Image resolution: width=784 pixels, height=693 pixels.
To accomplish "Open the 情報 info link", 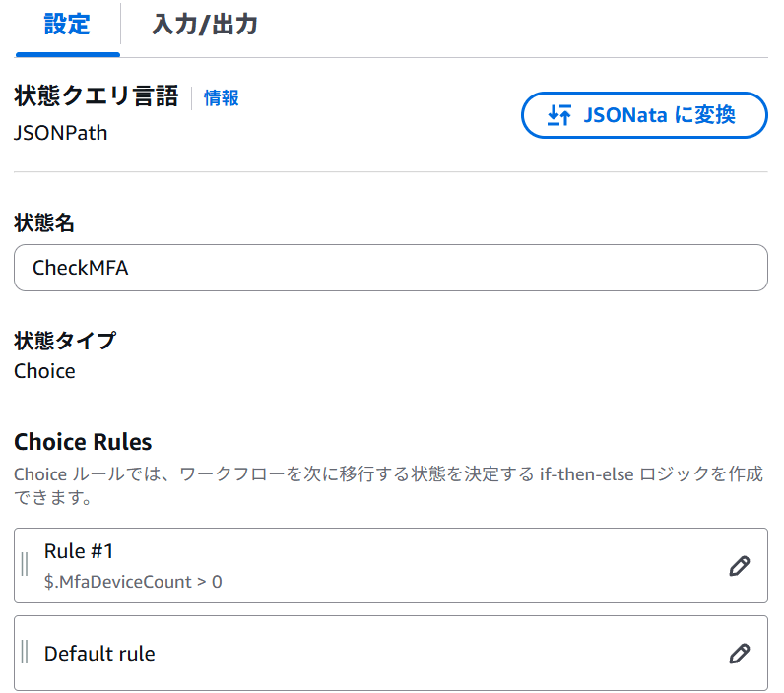I will pos(221,97).
